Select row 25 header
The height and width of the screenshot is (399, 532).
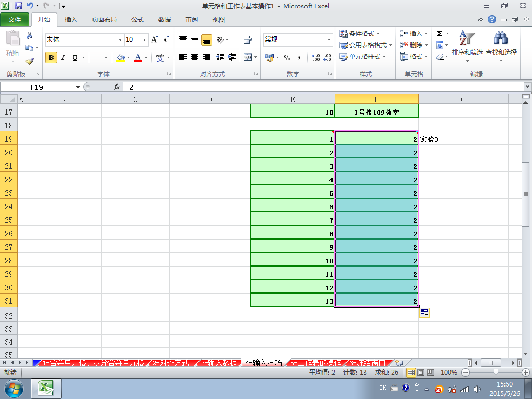[8, 220]
